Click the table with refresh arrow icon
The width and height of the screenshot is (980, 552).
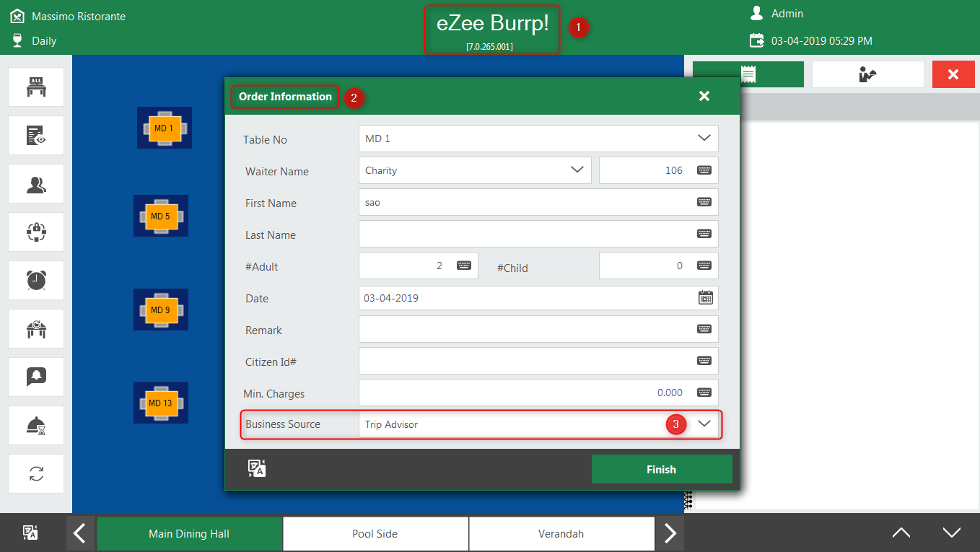pyautogui.click(x=36, y=328)
